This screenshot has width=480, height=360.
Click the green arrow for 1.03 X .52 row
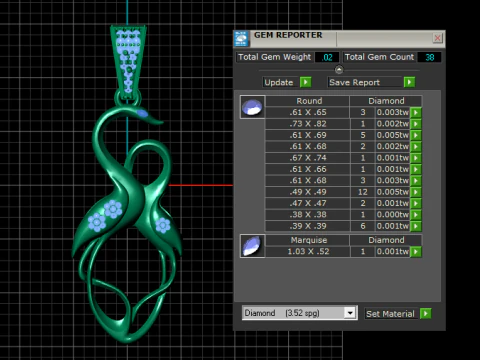(416, 252)
